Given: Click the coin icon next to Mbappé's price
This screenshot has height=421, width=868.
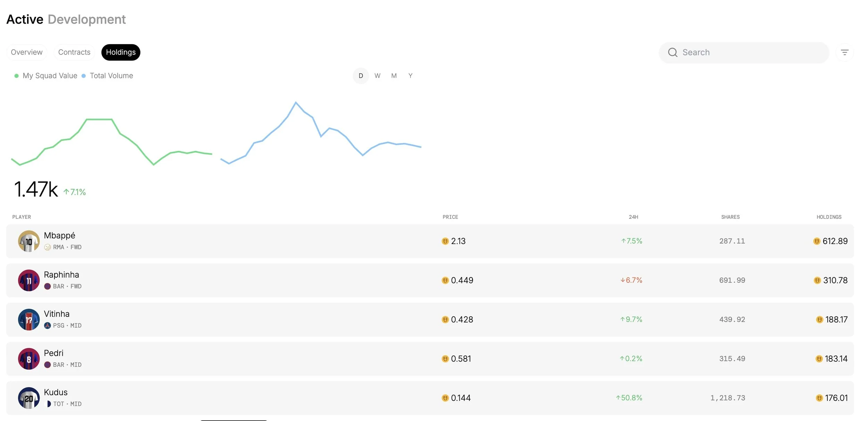Looking at the screenshot, I should [445, 241].
